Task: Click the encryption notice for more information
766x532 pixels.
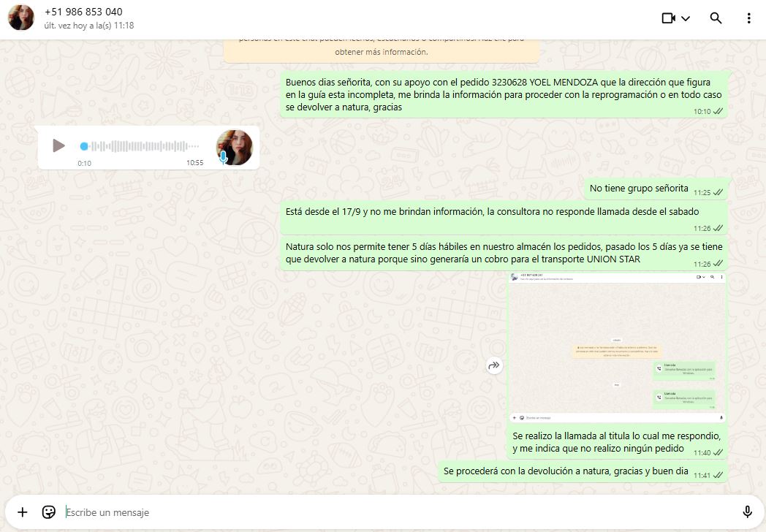Action: [381, 51]
